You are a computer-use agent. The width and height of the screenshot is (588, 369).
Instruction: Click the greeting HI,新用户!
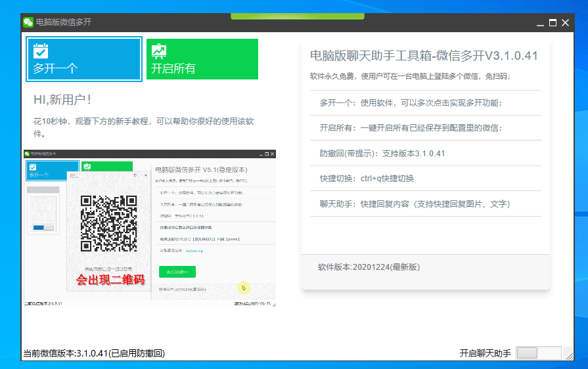(62, 100)
